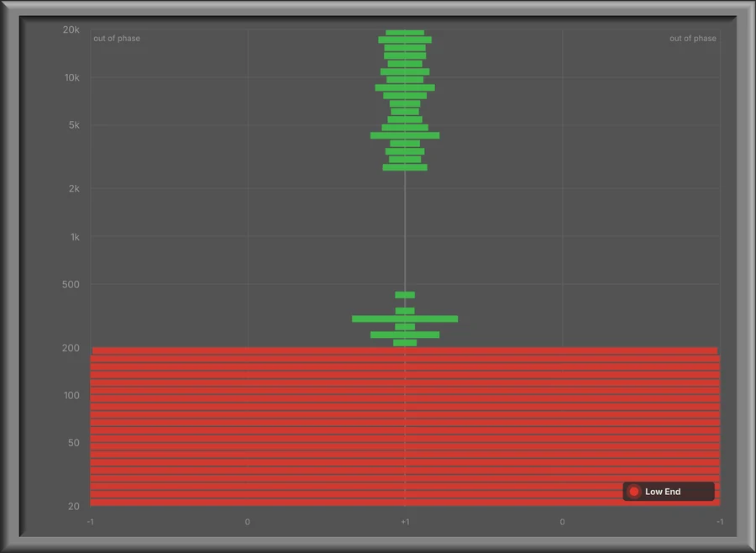
Task: Select the 50 frequency axis label
Action: click(73, 443)
